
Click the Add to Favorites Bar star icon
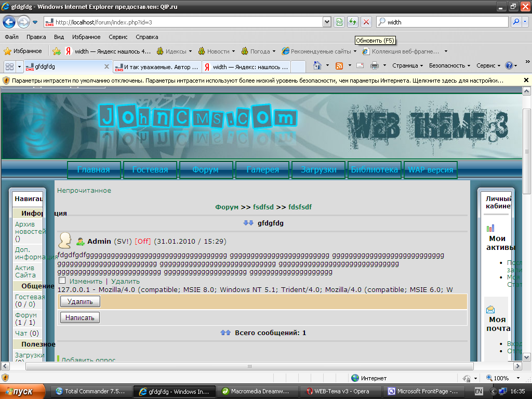point(57,51)
